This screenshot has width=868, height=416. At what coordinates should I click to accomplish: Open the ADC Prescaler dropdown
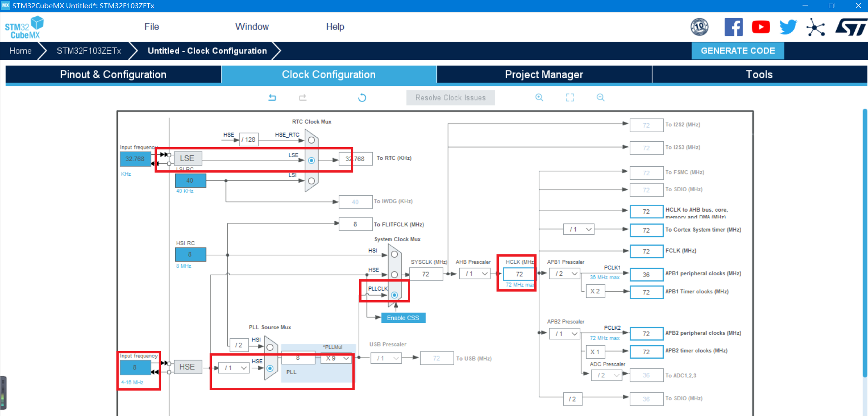(606, 375)
